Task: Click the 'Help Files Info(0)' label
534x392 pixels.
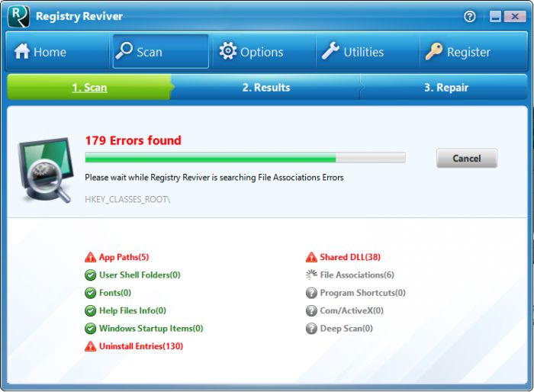Action: tap(133, 310)
